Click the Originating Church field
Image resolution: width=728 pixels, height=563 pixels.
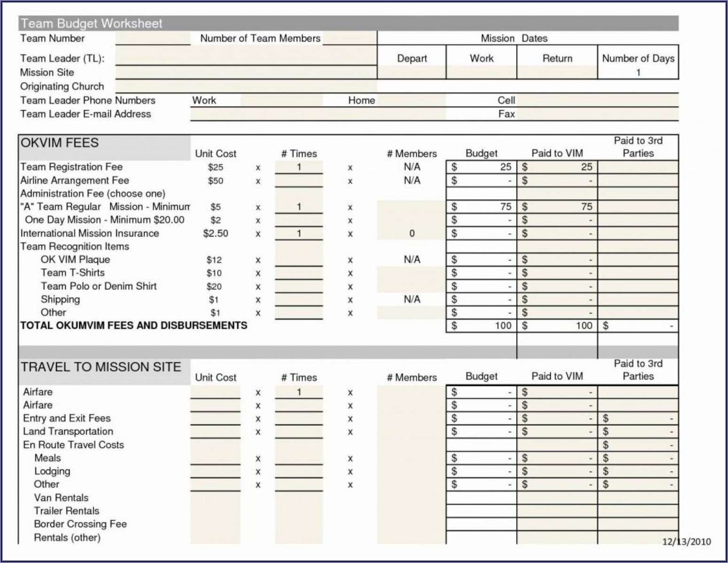point(245,86)
